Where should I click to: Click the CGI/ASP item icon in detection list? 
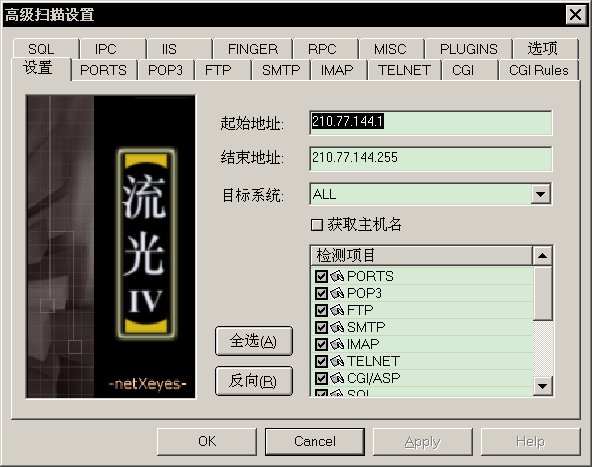[x=337, y=378]
